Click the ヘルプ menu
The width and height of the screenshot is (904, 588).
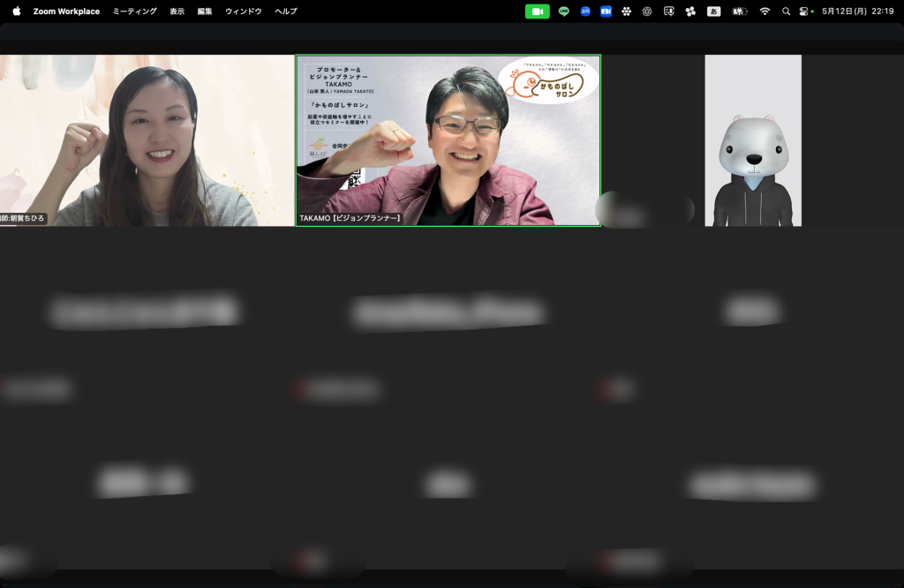coord(286,11)
